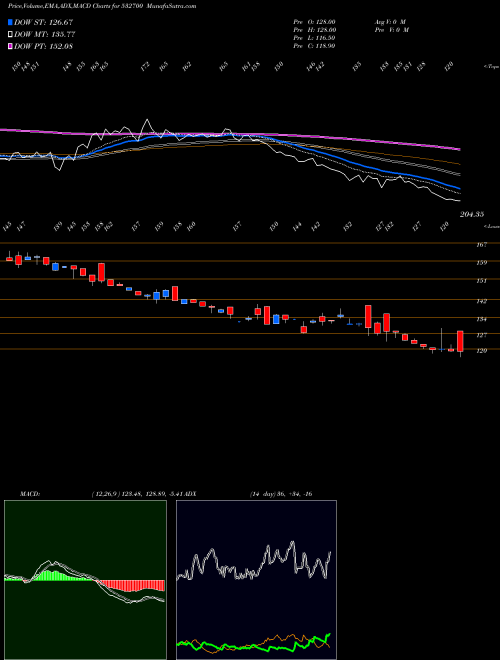Click the 'Pre C: 118.90' close value
Screen dimensions: 500x660
(314, 46)
